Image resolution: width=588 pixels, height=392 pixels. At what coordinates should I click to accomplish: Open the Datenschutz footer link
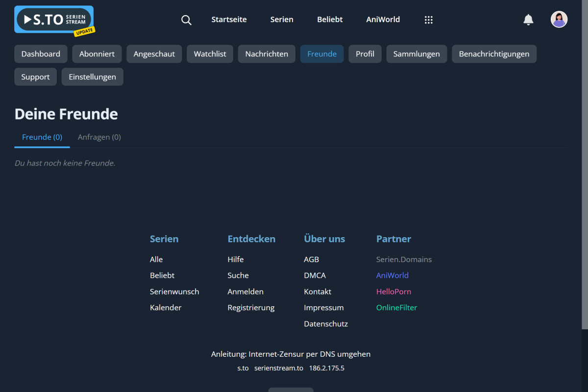pos(326,324)
